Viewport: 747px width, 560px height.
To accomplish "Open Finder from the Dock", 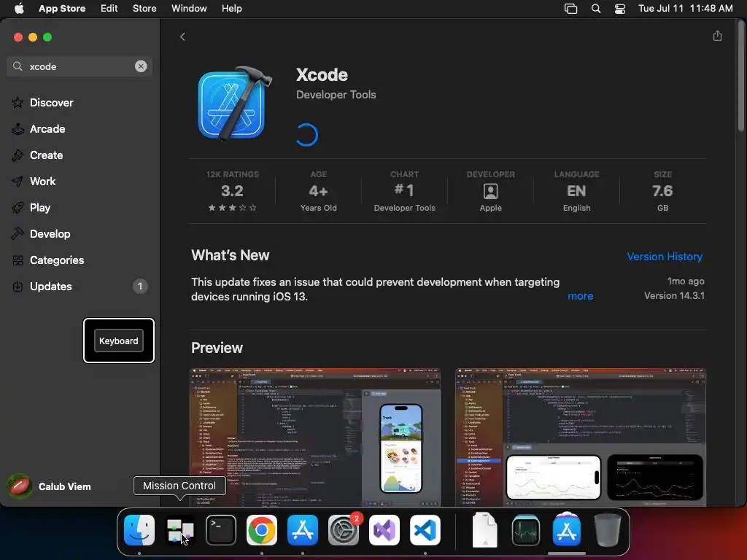I will pyautogui.click(x=139, y=530).
